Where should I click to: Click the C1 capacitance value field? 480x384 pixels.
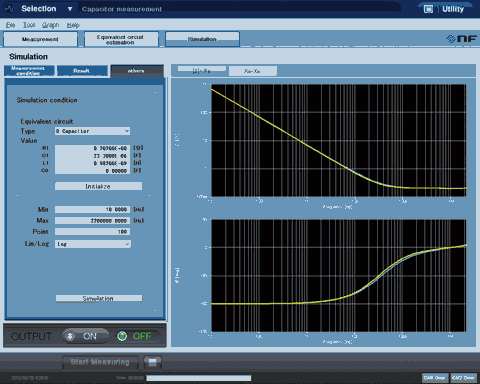(x=92, y=156)
